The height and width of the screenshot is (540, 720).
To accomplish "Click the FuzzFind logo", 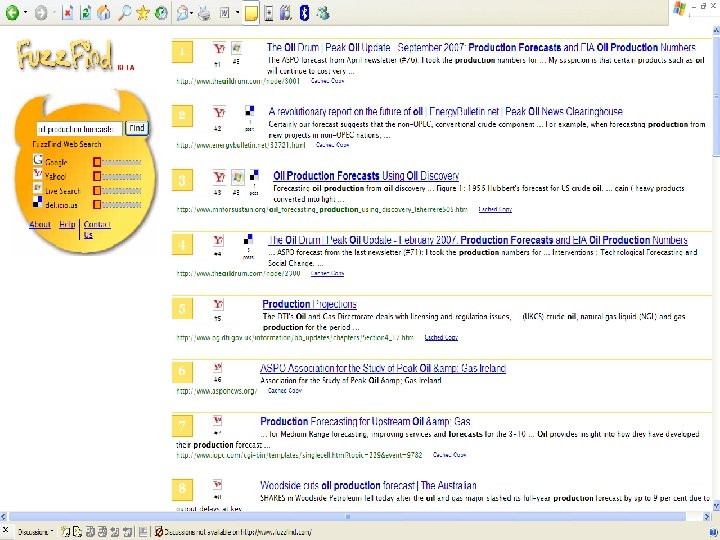I will tap(66, 55).
